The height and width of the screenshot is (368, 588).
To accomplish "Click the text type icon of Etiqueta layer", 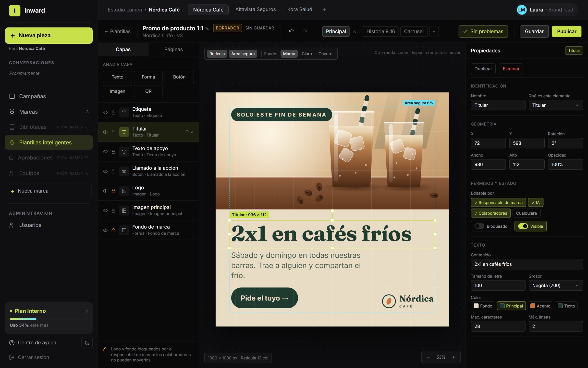I will coord(124,112).
